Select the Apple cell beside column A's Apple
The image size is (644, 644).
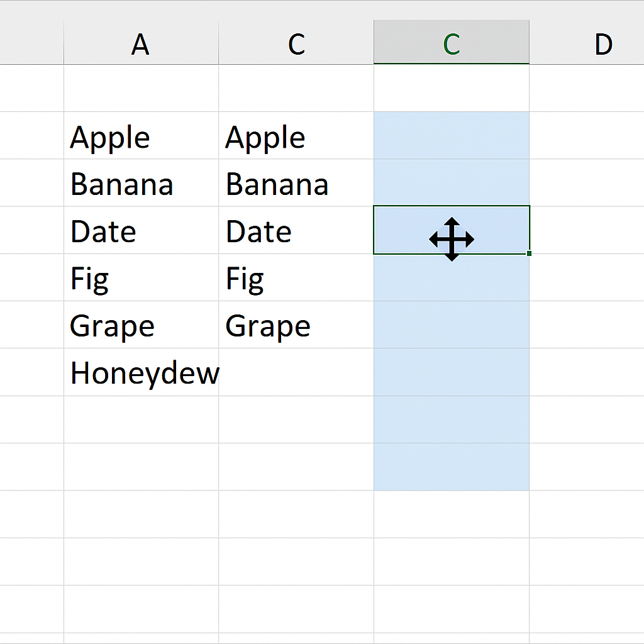pos(296,136)
